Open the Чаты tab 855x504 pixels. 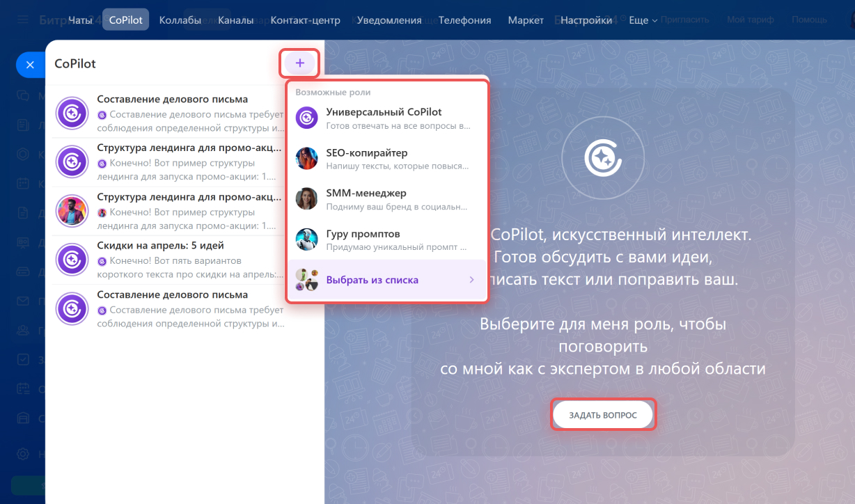click(x=80, y=20)
